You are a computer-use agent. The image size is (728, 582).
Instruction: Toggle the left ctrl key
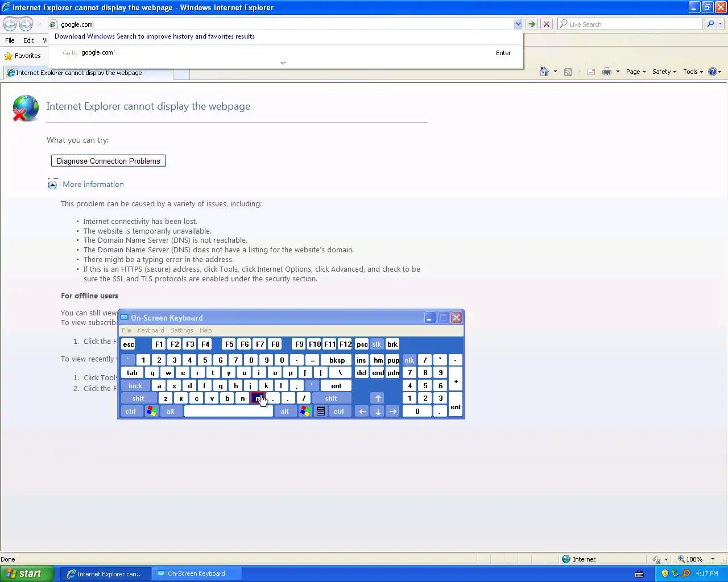click(x=131, y=411)
